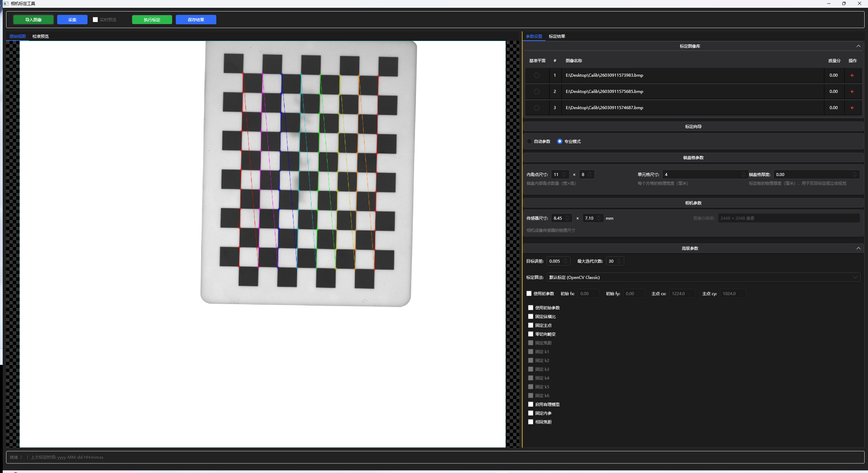Click 最大迭代次数 field showing 30
868x473 pixels.
(x=615, y=261)
